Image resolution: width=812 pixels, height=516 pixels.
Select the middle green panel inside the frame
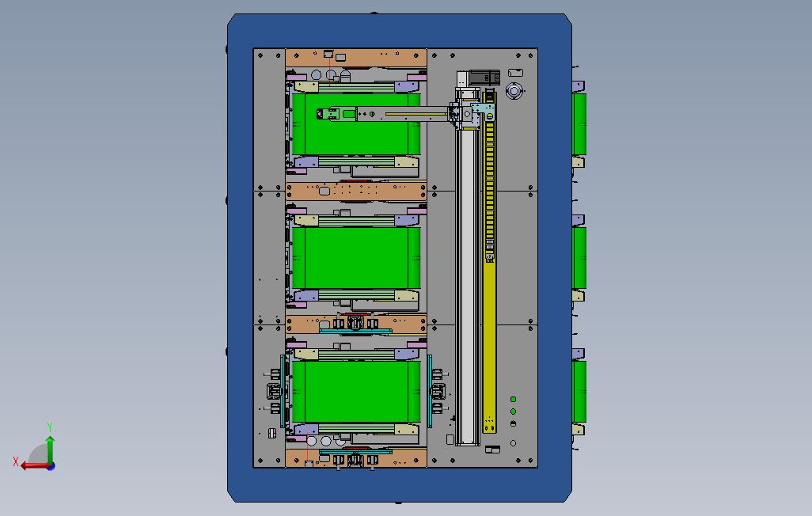356,258
